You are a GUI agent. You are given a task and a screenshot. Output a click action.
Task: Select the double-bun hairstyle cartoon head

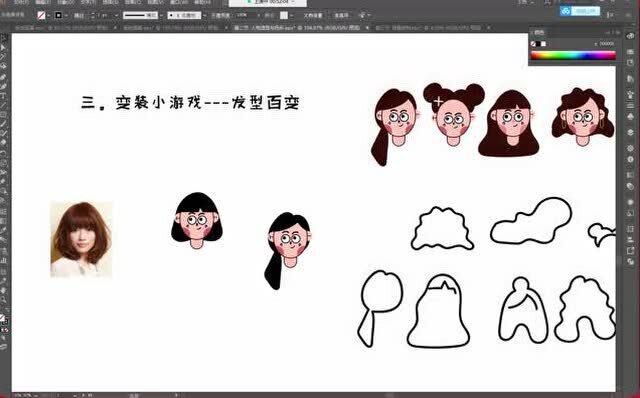[453, 114]
